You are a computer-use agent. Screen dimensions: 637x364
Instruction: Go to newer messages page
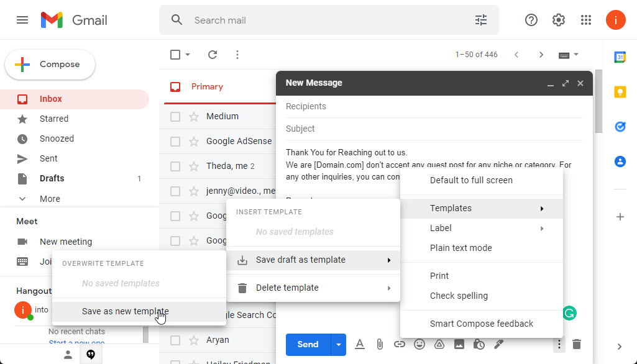[x=516, y=55]
